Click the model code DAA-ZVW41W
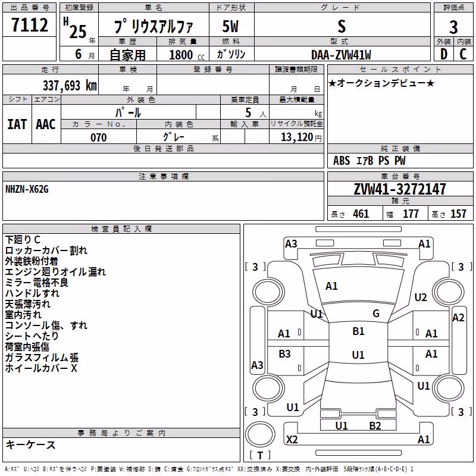Image resolution: width=476 pixels, height=476 pixels. click(341, 55)
